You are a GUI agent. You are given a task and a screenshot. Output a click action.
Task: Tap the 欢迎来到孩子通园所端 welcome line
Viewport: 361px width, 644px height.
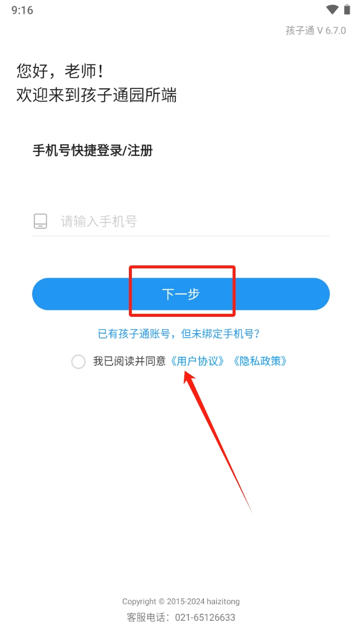tap(97, 95)
